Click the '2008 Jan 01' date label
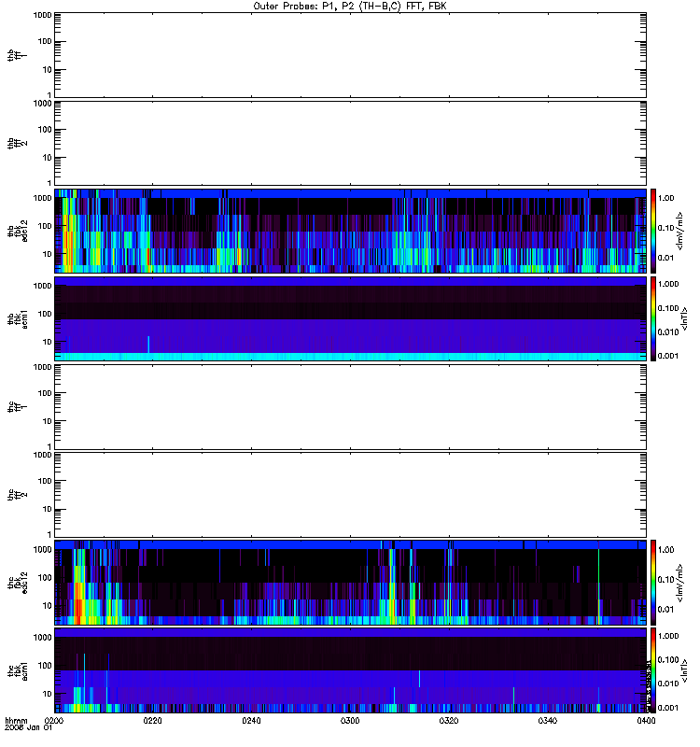 pos(28,728)
